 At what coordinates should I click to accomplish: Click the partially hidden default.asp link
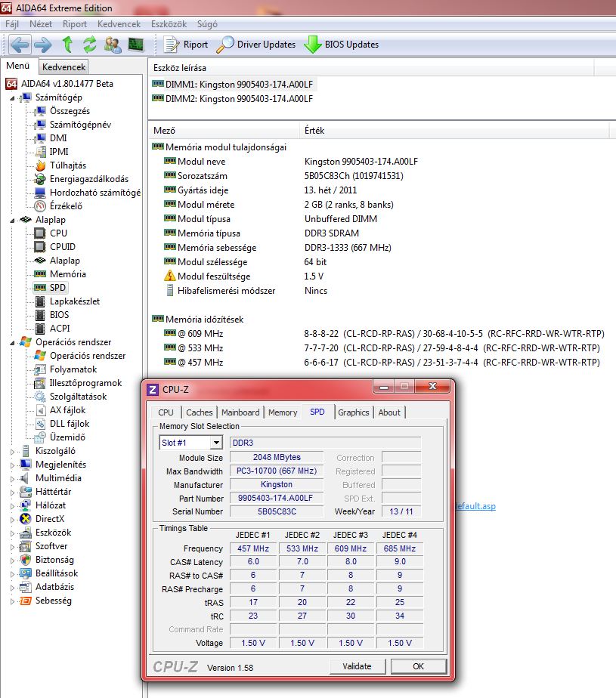click(x=475, y=505)
